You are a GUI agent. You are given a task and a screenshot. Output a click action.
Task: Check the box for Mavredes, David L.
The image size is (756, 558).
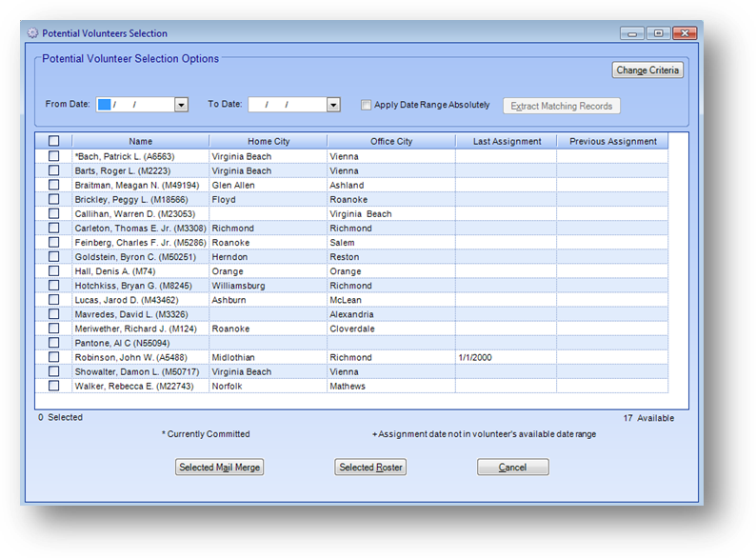[x=53, y=314]
